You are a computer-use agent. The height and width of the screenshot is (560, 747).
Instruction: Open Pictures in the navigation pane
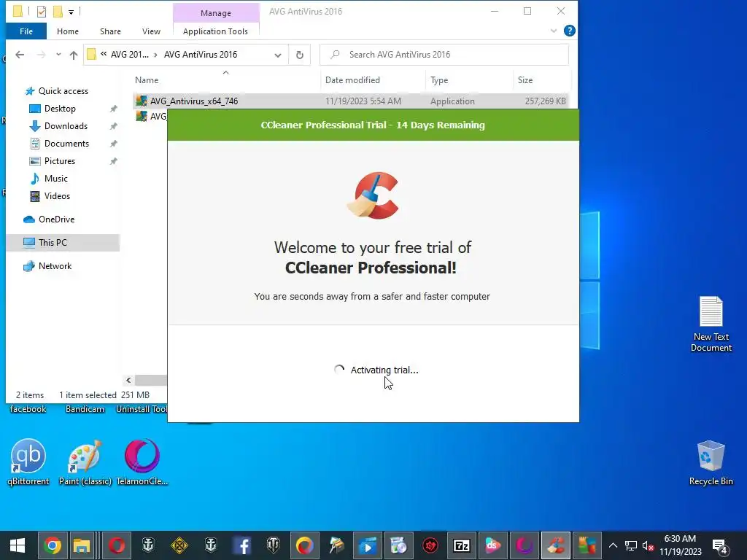(60, 161)
